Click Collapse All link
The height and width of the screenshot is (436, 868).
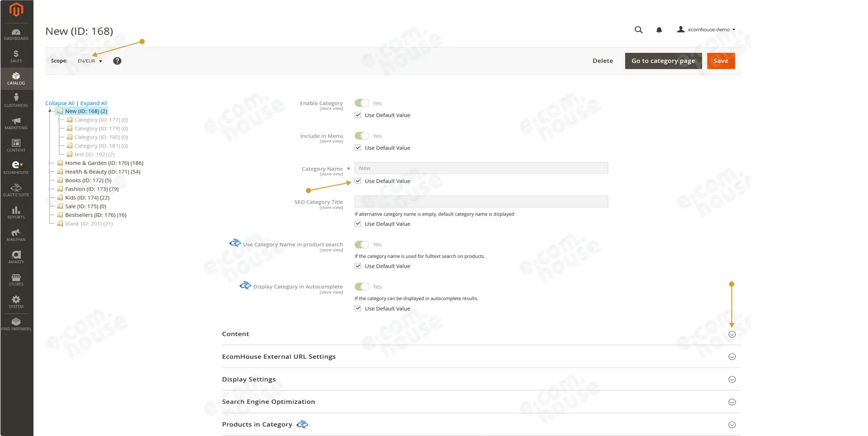point(60,103)
